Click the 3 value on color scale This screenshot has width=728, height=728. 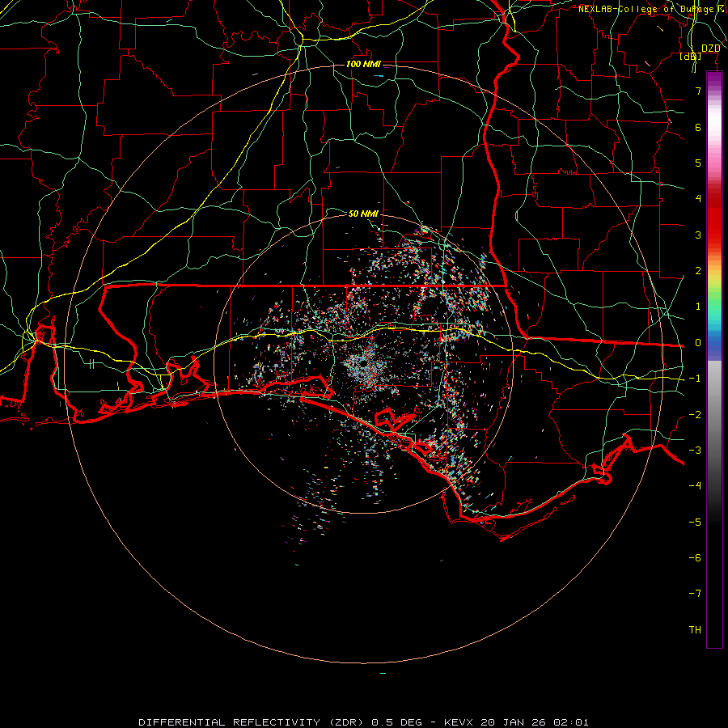click(698, 235)
